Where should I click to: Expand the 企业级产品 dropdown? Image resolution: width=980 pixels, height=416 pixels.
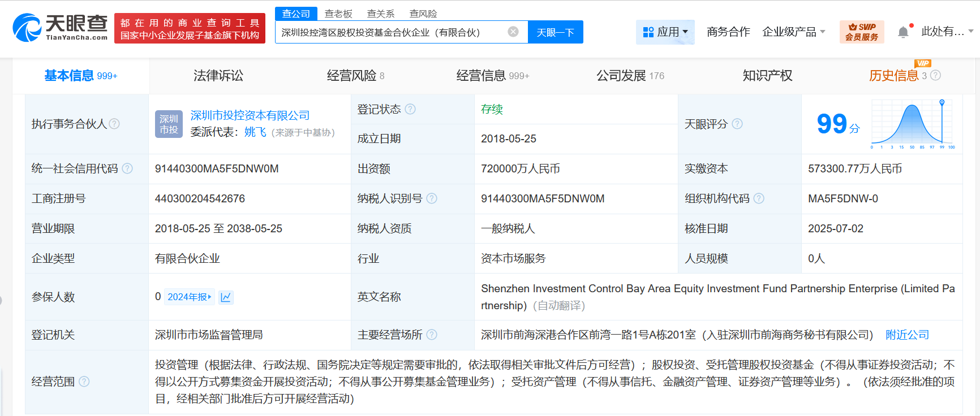[x=793, y=32]
